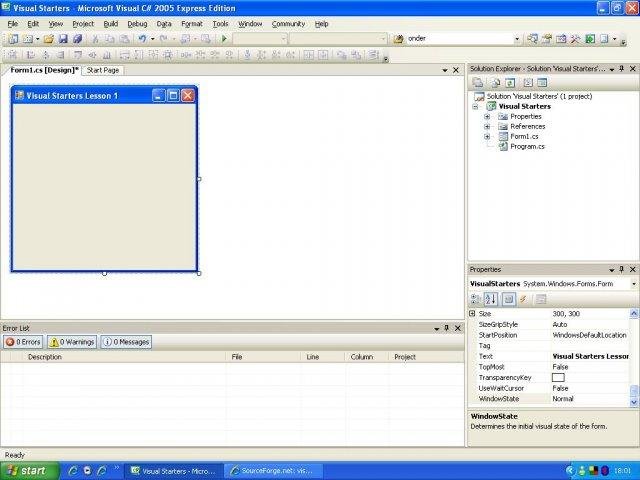Open Solution Explorer from the main toolbar
Screen dimensions: 640x480
click(x=532, y=39)
